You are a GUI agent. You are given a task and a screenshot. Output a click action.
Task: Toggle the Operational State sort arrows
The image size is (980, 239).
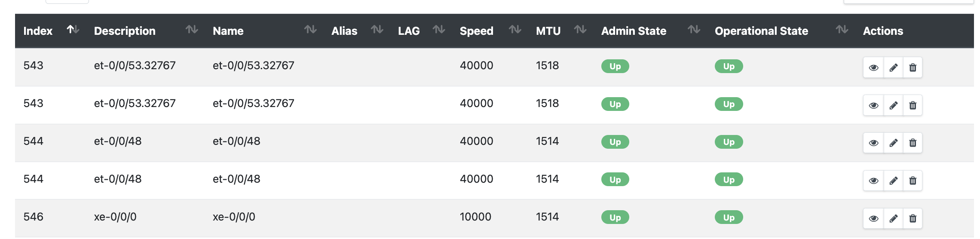[x=842, y=30]
